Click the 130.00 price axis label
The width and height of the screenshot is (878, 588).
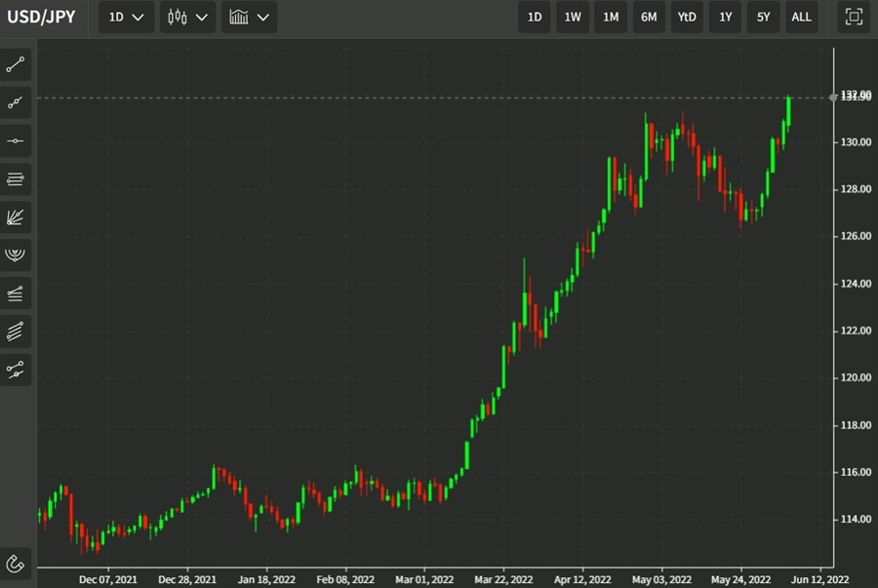[856, 142]
